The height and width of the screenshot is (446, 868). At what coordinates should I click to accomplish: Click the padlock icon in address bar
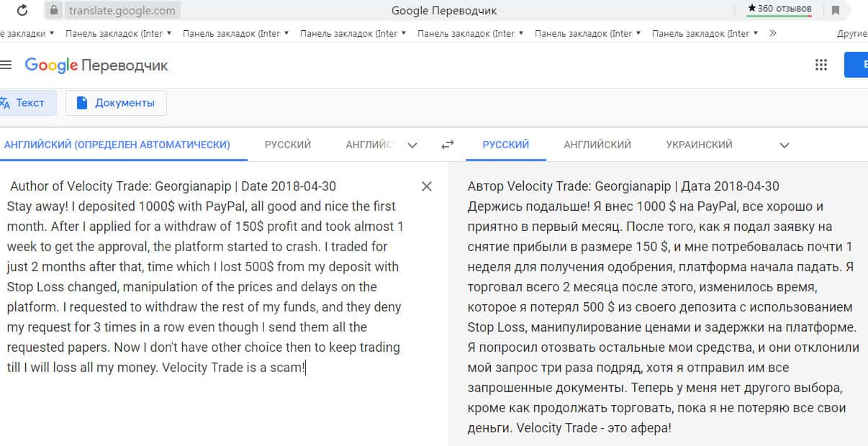point(55,10)
